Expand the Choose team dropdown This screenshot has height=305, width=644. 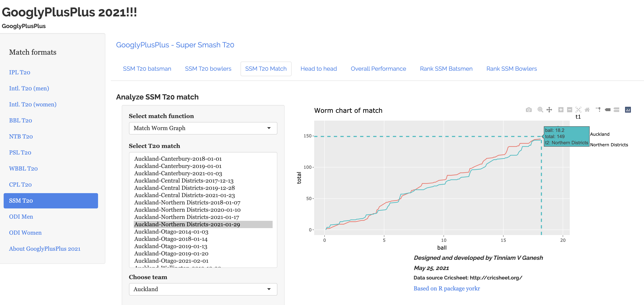(x=203, y=289)
